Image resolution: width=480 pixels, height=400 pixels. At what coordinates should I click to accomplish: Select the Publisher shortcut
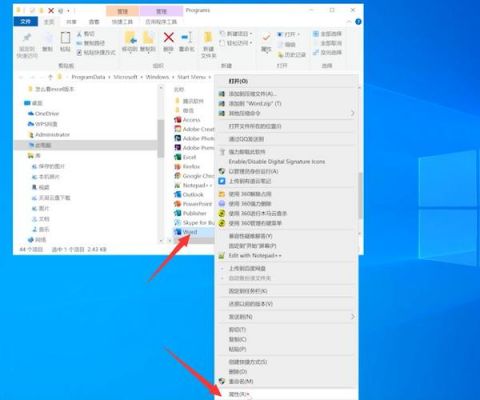tap(190, 213)
